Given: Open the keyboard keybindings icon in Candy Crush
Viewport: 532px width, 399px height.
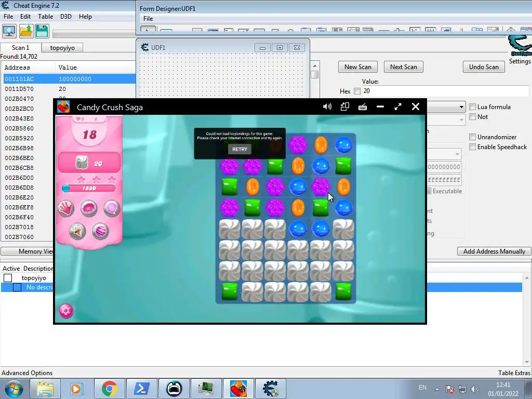Looking at the screenshot, I should (x=362, y=107).
